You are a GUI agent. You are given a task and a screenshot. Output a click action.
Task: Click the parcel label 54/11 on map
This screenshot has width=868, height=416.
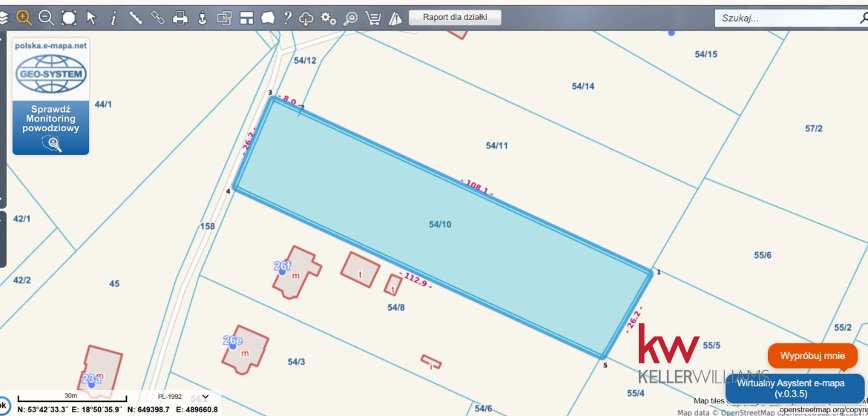497,146
